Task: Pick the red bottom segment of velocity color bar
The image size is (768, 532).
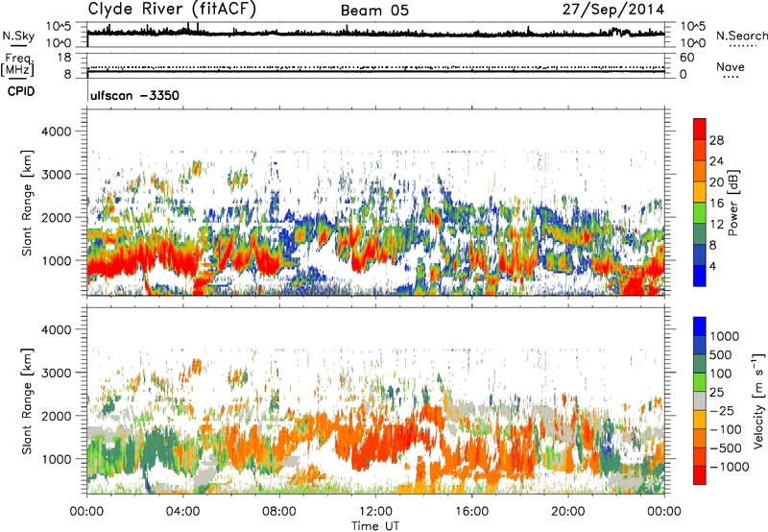Action: [x=700, y=475]
